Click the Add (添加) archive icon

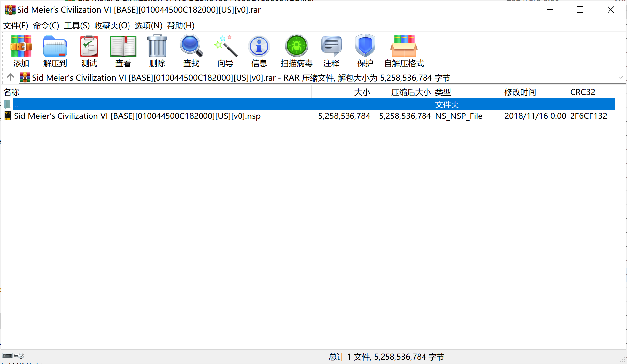pyautogui.click(x=21, y=51)
